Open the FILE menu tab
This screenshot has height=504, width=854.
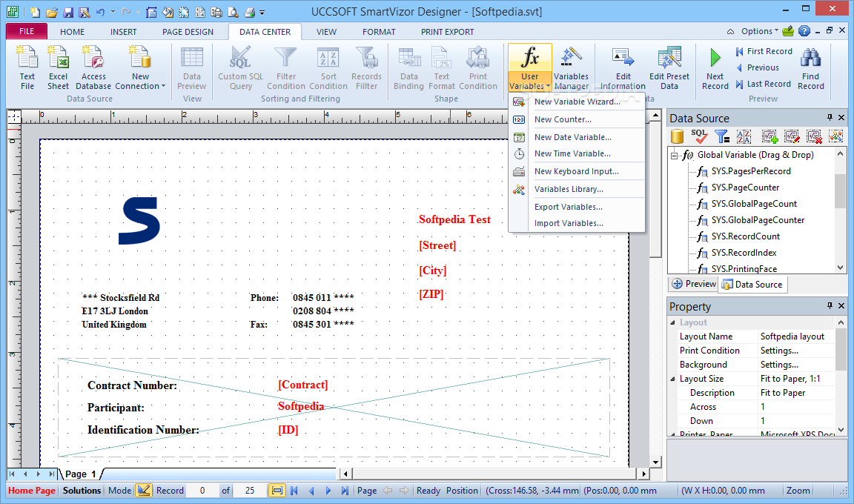27,32
